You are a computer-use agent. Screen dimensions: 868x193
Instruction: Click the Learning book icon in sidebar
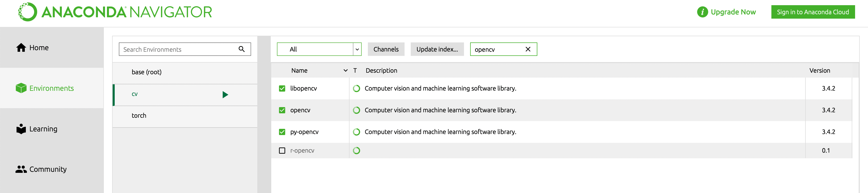pyautogui.click(x=21, y=129)
